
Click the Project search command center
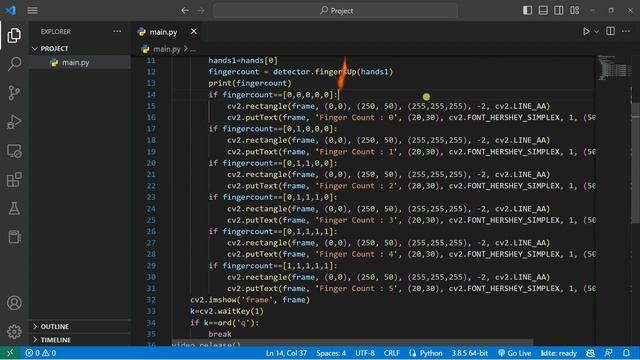336,11
